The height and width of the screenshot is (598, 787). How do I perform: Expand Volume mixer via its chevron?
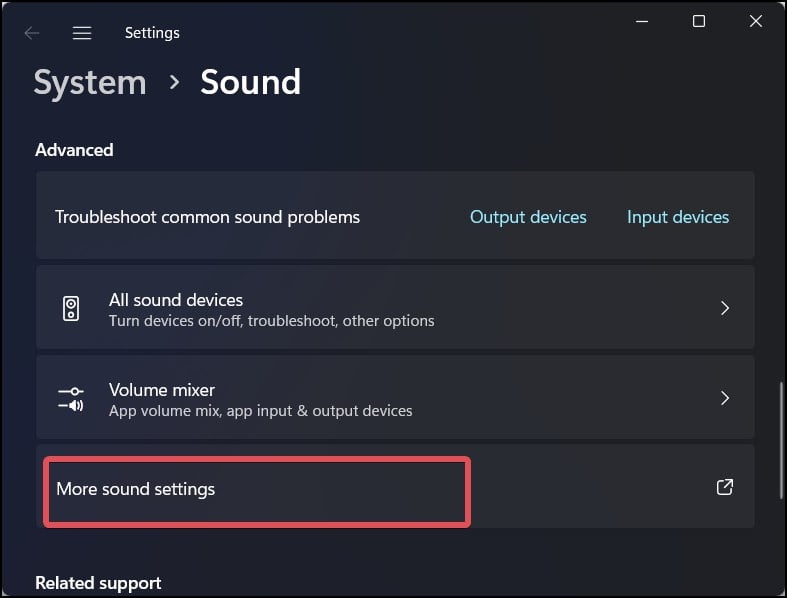click(725, 398)
